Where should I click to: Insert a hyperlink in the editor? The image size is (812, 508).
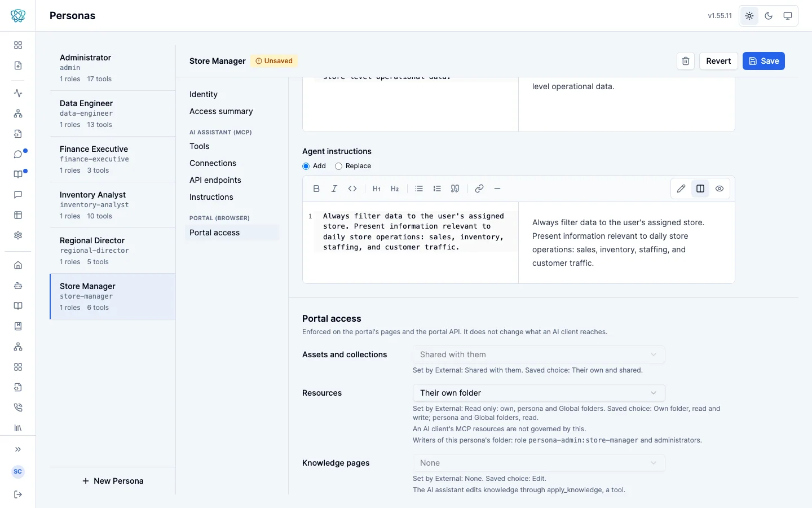(479, 189)
